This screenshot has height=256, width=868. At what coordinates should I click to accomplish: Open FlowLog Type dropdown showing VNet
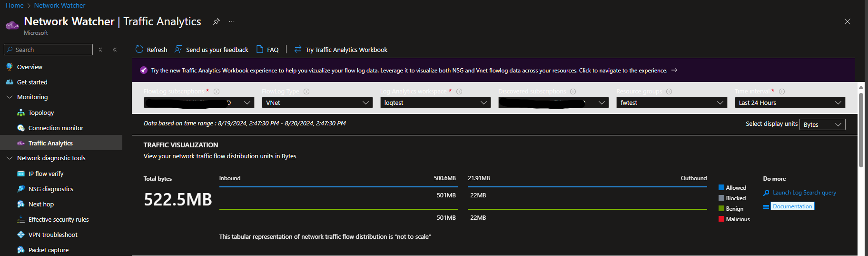coord(317,102)
